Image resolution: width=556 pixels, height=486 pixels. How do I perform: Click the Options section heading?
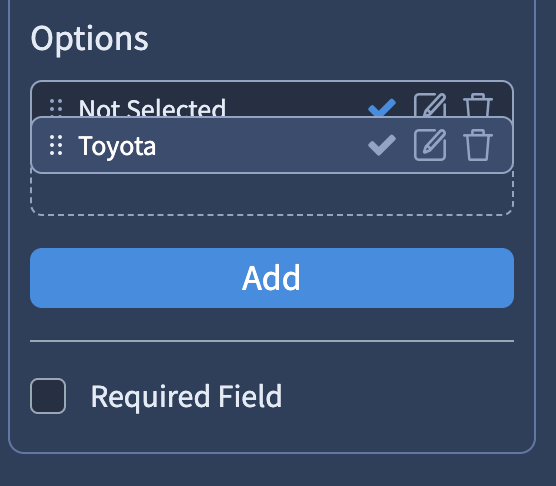tap(89, 39)
